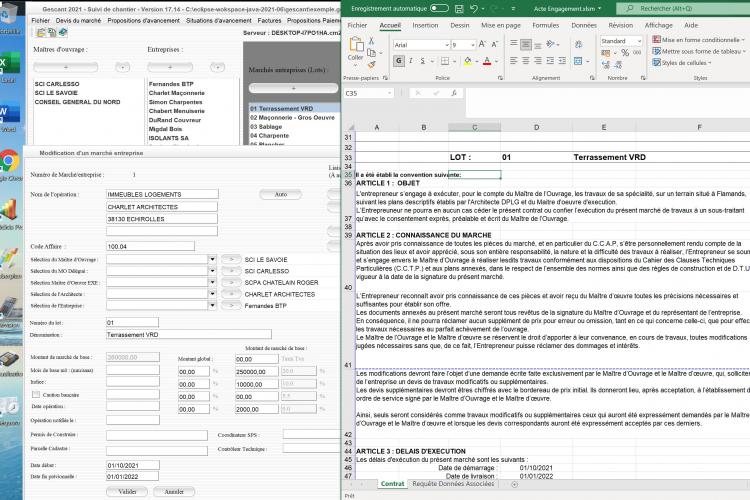Expand Sélection de l'Entreprise dropdown
Image resolution: width=750 pixels, height=500 pixels.
[212, 305]
